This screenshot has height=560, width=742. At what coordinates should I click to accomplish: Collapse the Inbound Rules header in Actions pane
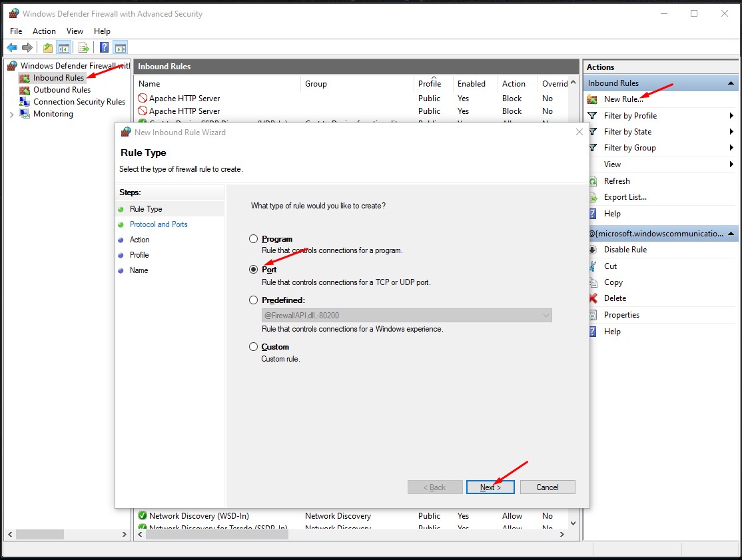click(x=731, y=83)
